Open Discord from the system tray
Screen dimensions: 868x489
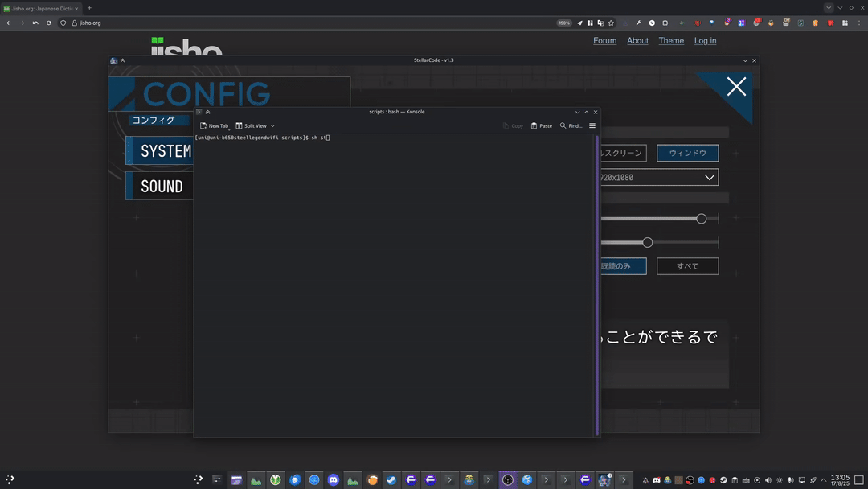[x=657, y=480]
